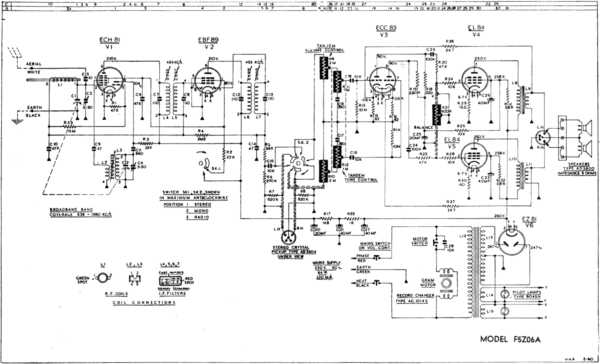Image resolution: width=601 pixels, height=364 pixels.
Task: Click the Tandem Tone Control label
Action: (x=362, y=178)
